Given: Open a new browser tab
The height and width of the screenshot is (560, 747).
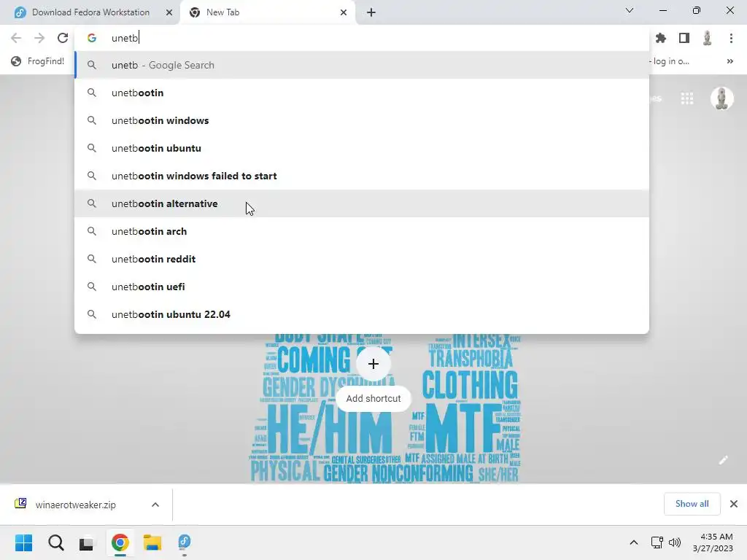Looking at the screenshot, I should (371, 12).
